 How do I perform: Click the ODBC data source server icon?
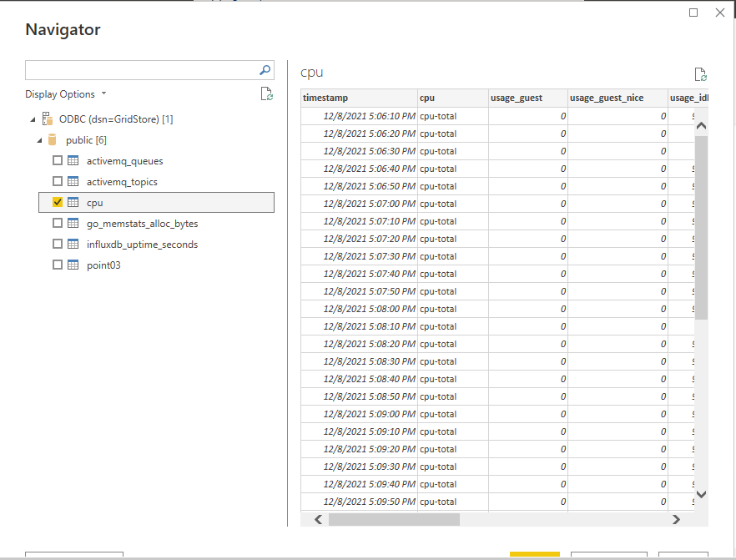pos(48,119)
